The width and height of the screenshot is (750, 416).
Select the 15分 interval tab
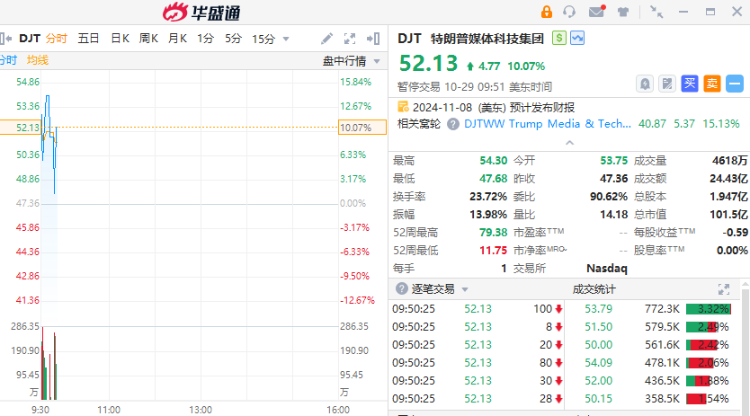click(264, 39)
